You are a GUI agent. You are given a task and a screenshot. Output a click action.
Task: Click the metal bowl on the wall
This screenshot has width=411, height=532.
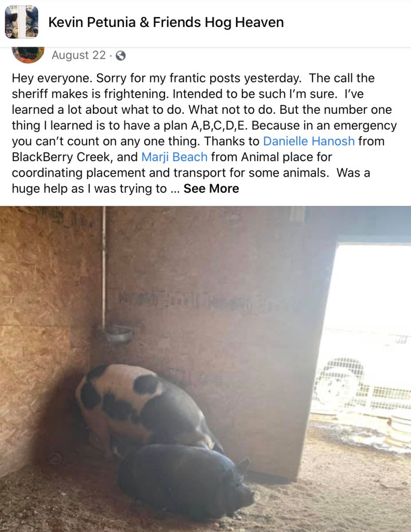(x=119, y=334)
